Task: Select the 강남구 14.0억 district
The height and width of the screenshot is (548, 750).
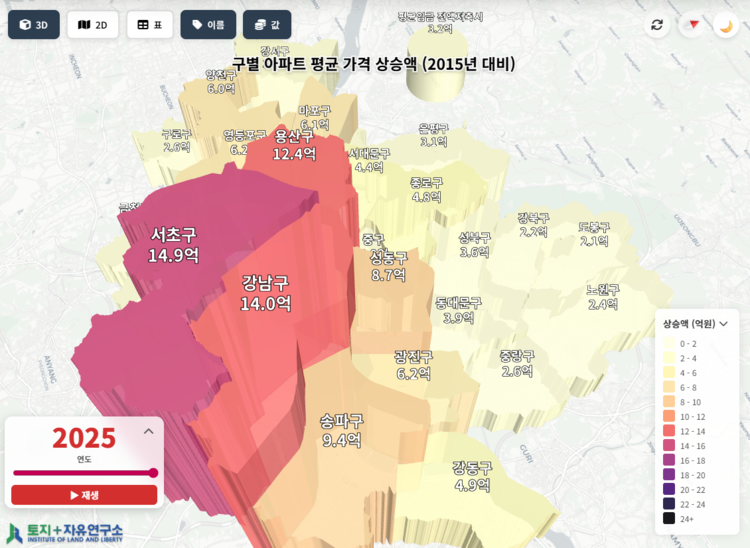Action: point(265,292)
